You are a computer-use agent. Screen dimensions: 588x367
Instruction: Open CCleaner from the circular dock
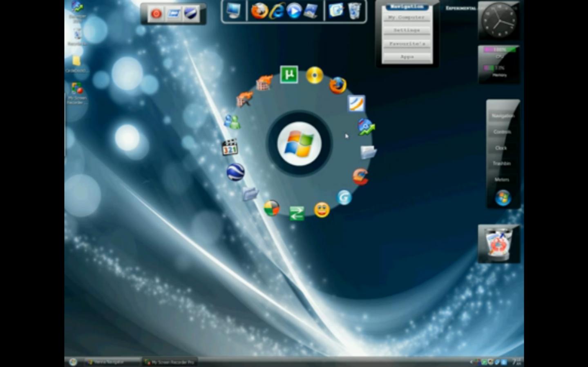coord(360,177)
